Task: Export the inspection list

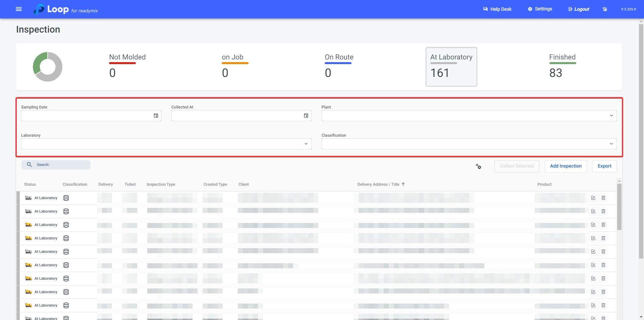Action: click(604, 166)
